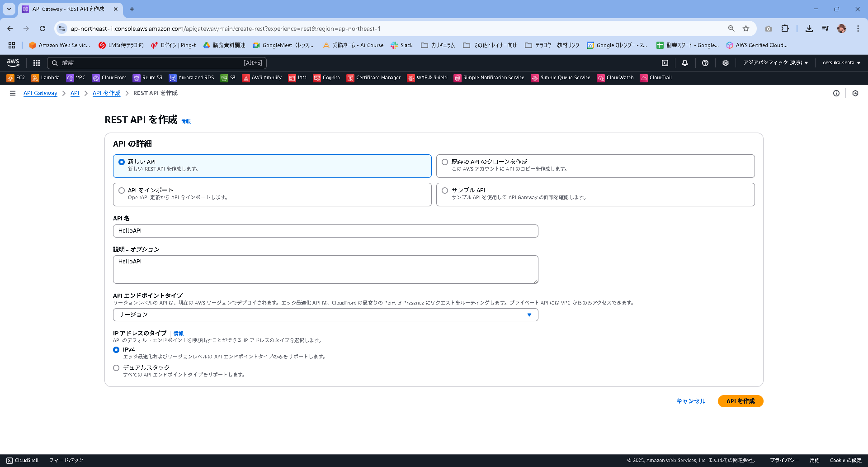Select API をインポート option
Image resolution: width=868 pixels, height=467 pixels.
tap(122, 190)
